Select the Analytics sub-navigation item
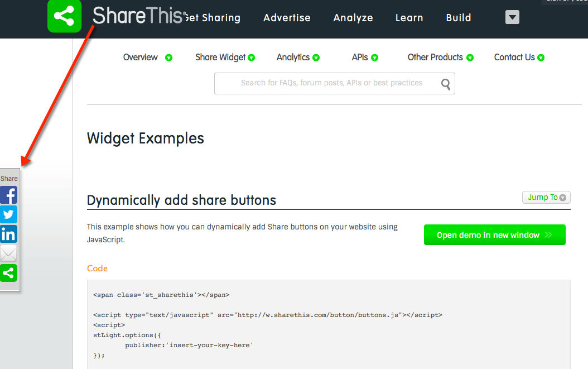This screenshot has width=588, height=369. 293,57
